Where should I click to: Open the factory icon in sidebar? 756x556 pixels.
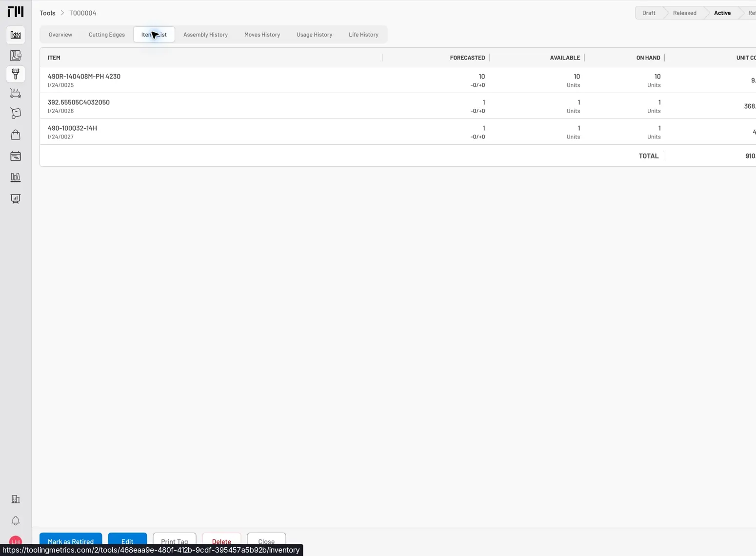(16, 35)
